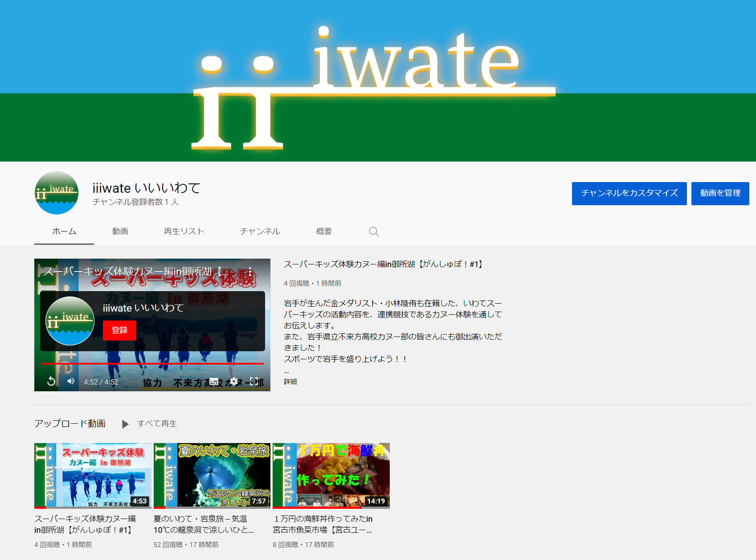
Task: Open the 夏のいわて・岩泉旅 7:57 thumbnail
Action: coord(212,475)
